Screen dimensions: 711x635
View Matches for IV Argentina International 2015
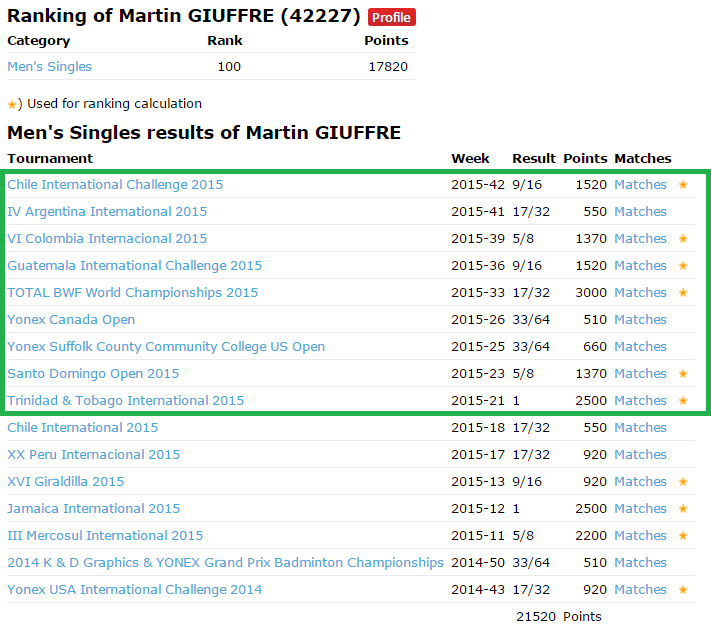click(640, 211)
